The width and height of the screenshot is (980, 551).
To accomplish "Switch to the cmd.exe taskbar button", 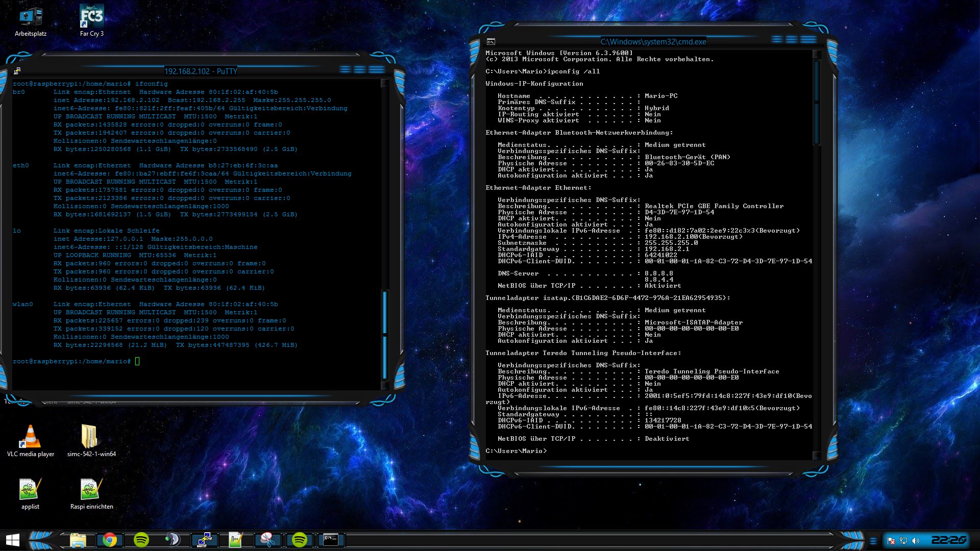I will (331, 540).
